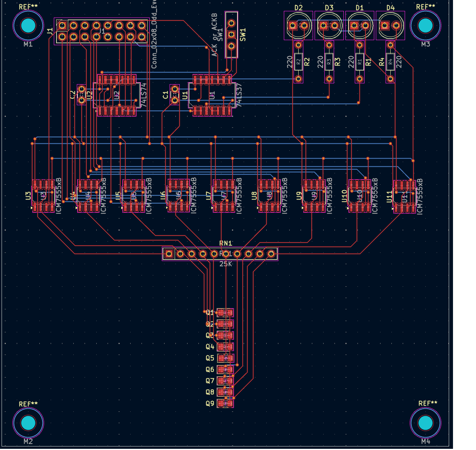476x450 pixels.
Task: Select transistor Q1 footprint
Action: (x=225, y=312)
